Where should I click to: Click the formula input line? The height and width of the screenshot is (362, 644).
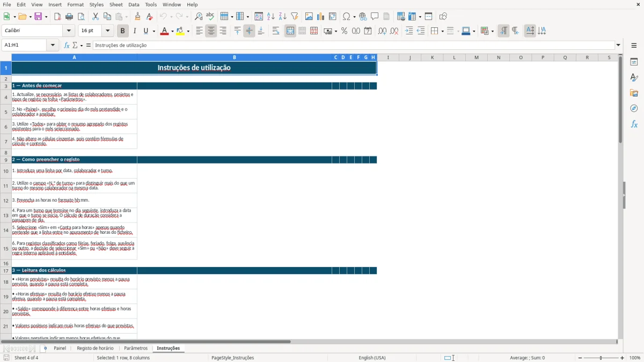click(x=354, y=46)
